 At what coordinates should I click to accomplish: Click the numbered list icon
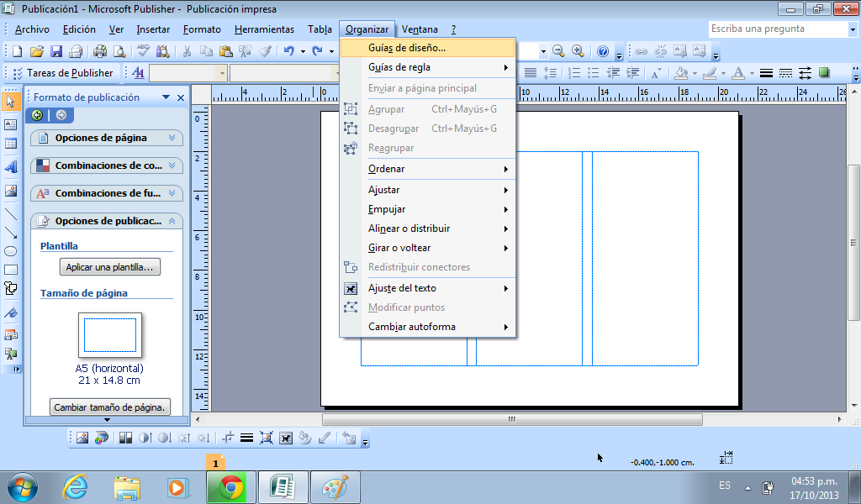coord(573,73)
